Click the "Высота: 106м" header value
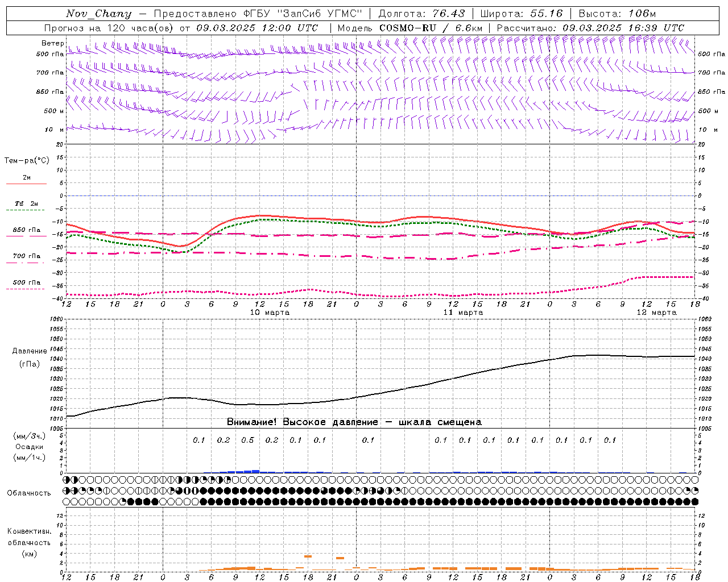This screenshot has width=728, height=582. tap(617, 14)
